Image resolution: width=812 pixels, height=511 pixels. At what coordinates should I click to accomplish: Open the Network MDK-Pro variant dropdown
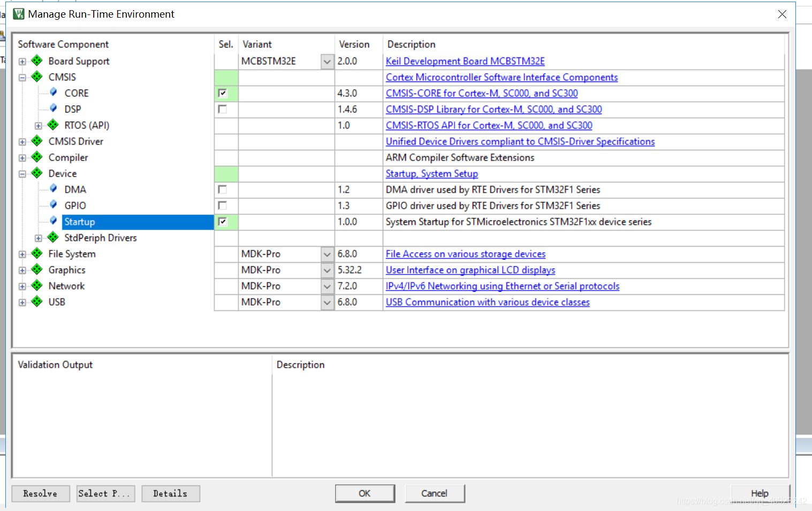pos(328,286)
